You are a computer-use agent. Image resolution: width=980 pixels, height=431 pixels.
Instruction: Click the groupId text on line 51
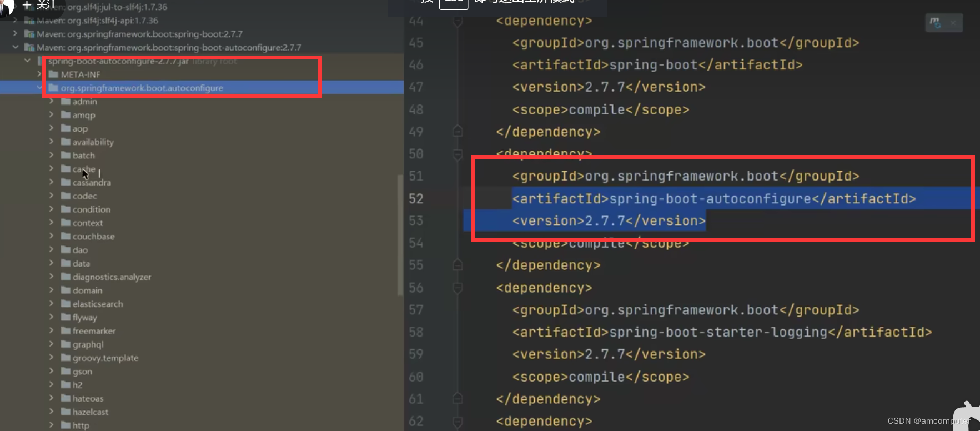(x=682, y=176)
